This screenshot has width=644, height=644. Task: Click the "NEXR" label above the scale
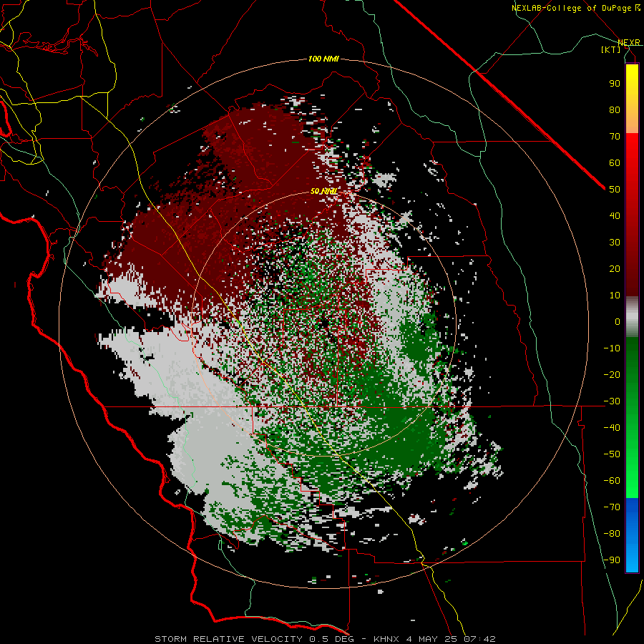pos(629,42)
